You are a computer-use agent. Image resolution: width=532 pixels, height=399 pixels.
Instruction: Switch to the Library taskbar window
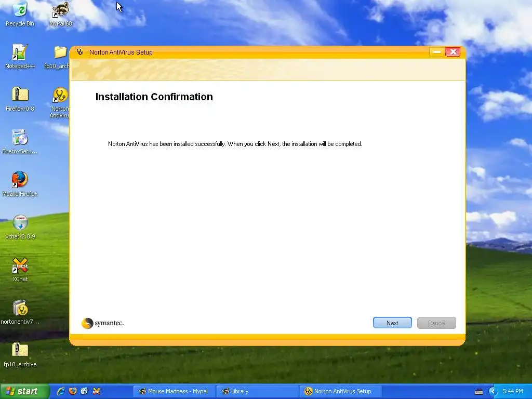click(257, 391)
